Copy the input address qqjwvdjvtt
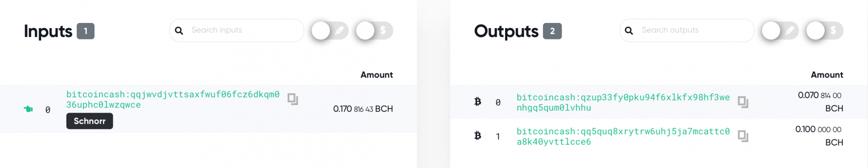The image size is (868, 168). coord(293,99)
